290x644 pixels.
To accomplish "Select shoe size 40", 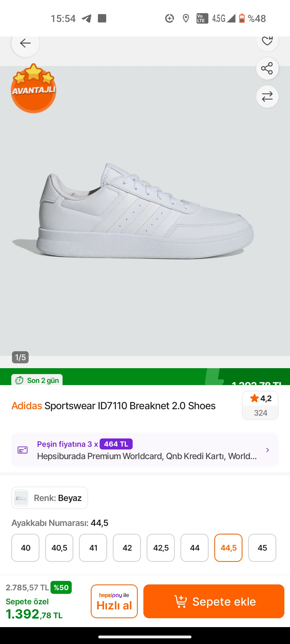I will click(x=26, y=548).
